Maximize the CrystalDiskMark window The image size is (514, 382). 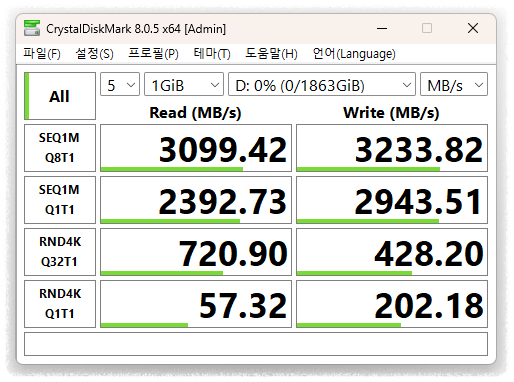click(427, 28)
